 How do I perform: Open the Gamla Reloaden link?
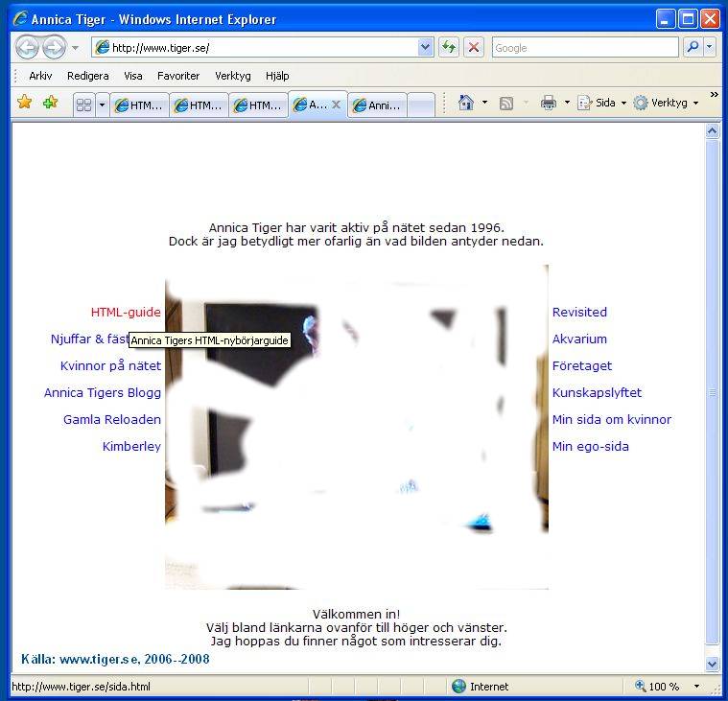click(x=112, y=419)
